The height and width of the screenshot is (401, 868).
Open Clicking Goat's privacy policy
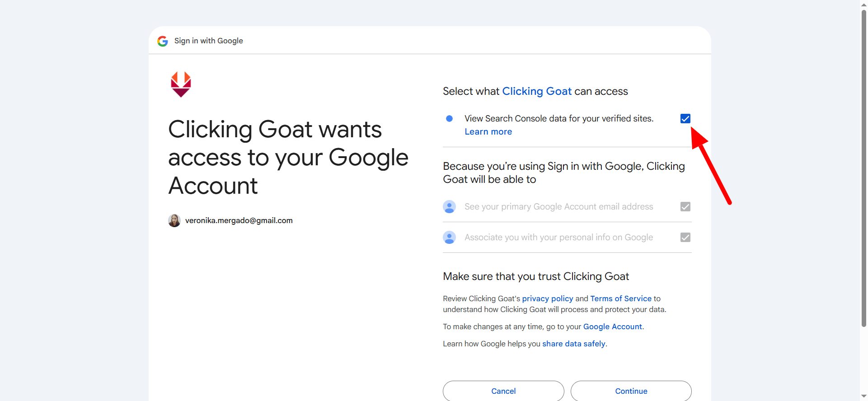tap(547, 298)
